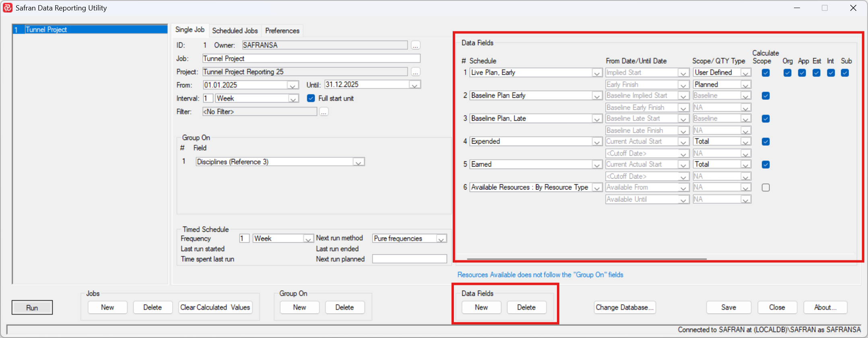Toggle the Org checkbox in row 1
Viewport: 868px width, 338px height.
[788, 73]
